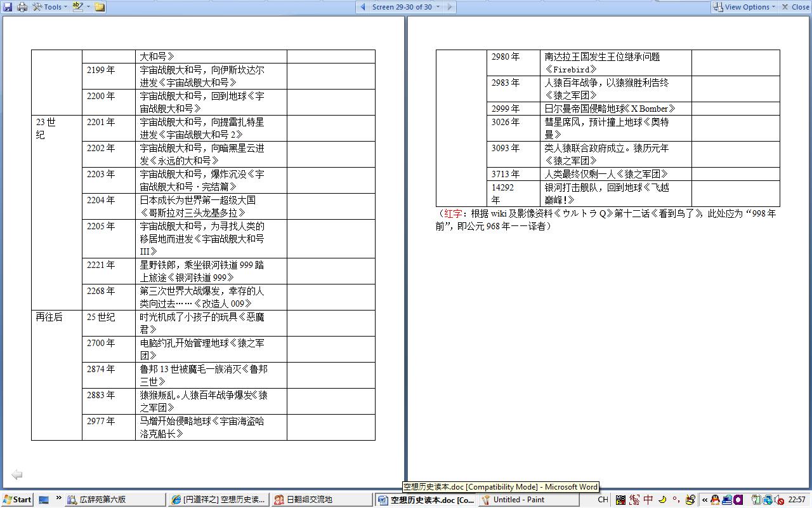Close the full screen reading view
The image size is (812, 508).
click(796, 7)
